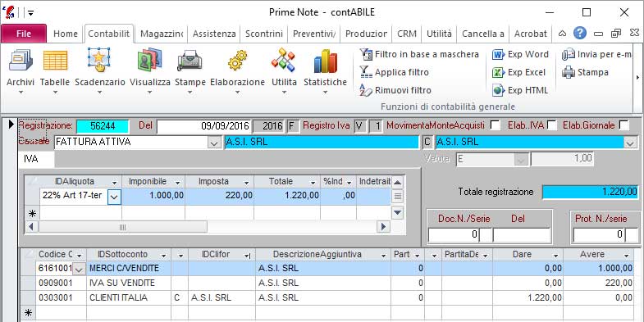Click Rimuovi filtro
644x322 pixels.
point(395,90)
